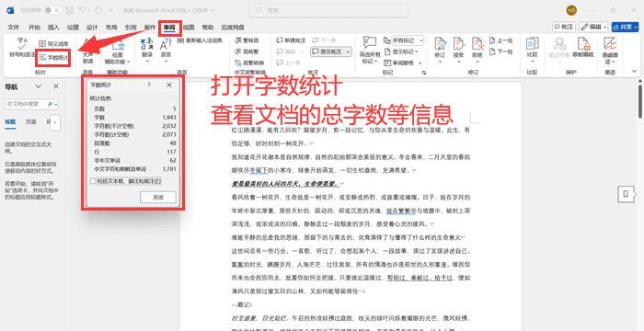Convert text with 简转繁

point(247,51)
